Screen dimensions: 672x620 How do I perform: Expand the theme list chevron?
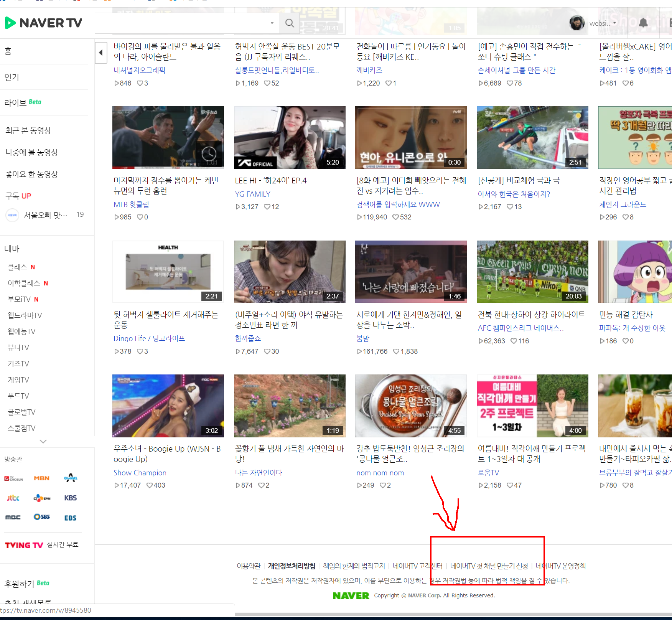(x=43, y=441)
